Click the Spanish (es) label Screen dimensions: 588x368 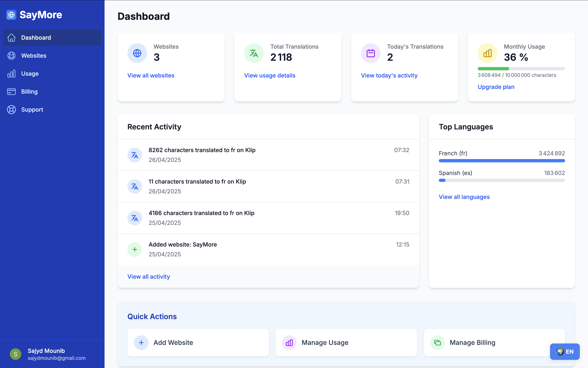(x=455, y=173)
